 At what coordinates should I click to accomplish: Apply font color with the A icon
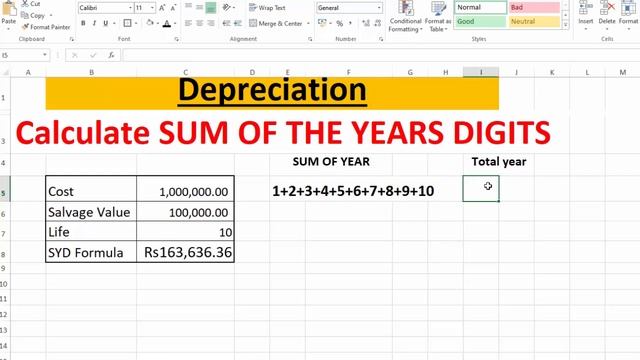(167, 24)
